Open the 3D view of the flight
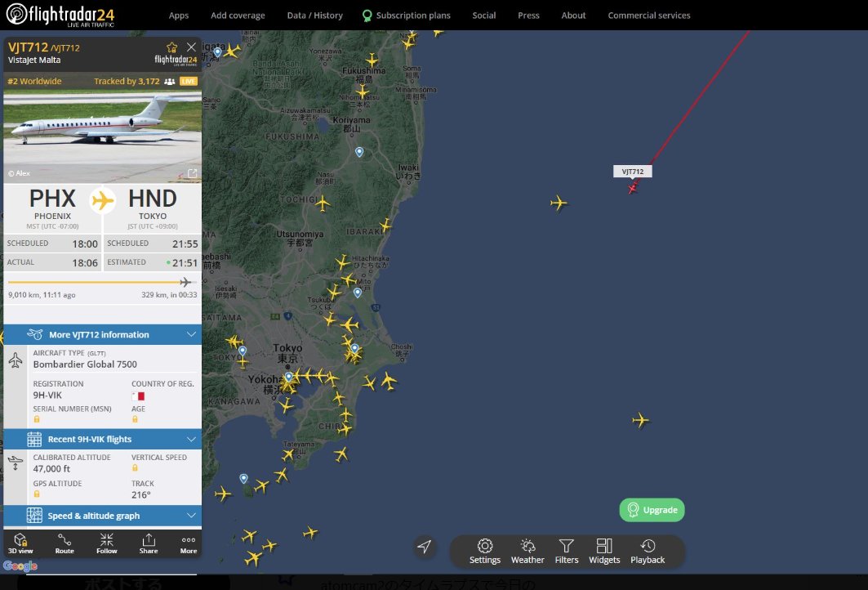This screenshot has height=590, width=868. (x=21, y=543)
